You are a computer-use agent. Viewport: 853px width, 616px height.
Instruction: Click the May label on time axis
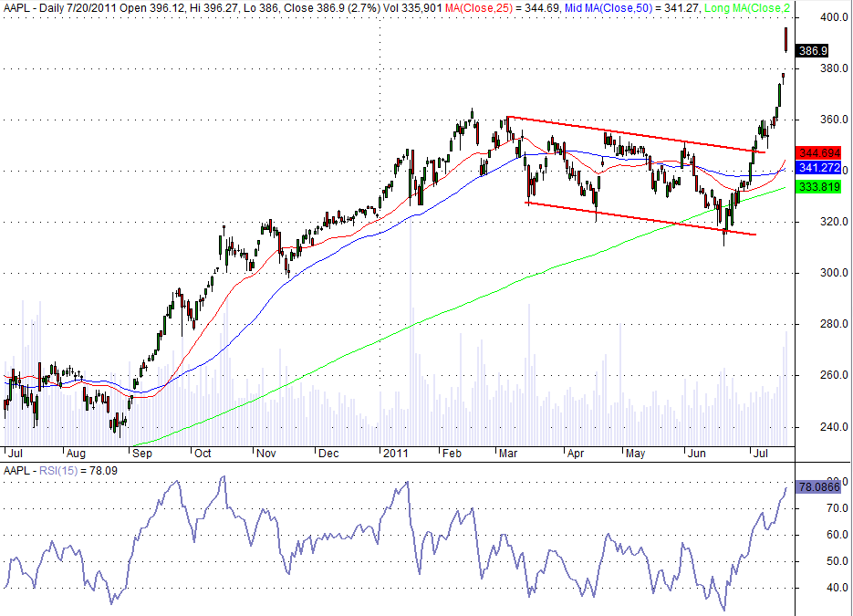[635, 454]
